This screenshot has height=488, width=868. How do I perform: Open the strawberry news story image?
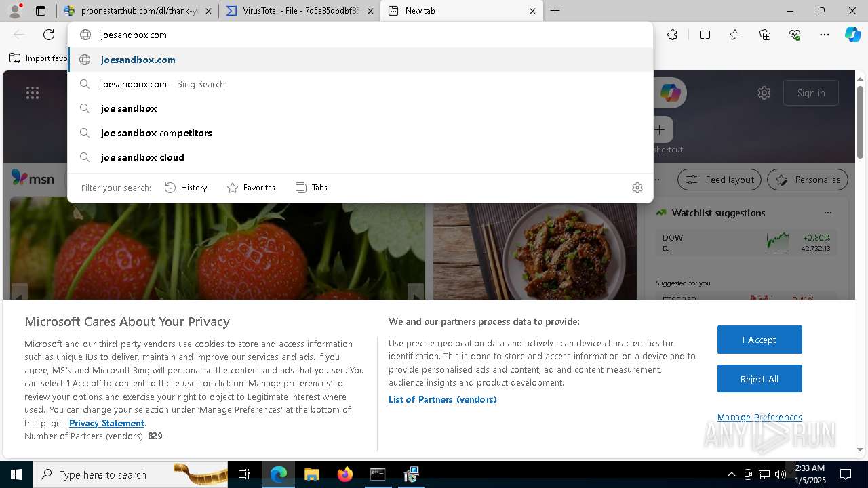218,248
